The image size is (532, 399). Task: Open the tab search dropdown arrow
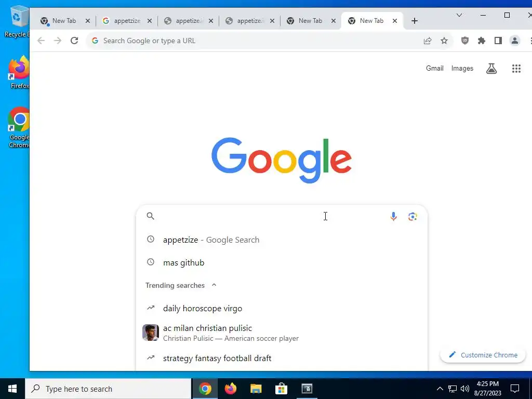pyautogui.click(x=459, y=15)
